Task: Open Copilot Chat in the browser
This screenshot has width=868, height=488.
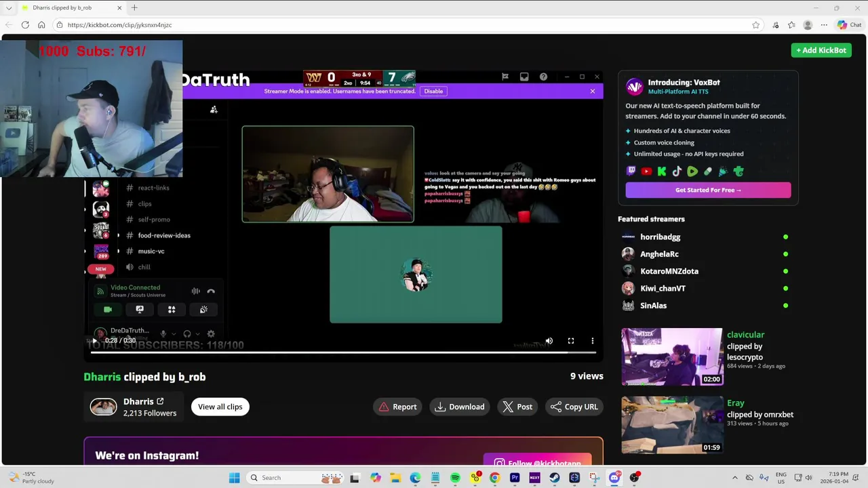Action: click(x=849, y=25)
